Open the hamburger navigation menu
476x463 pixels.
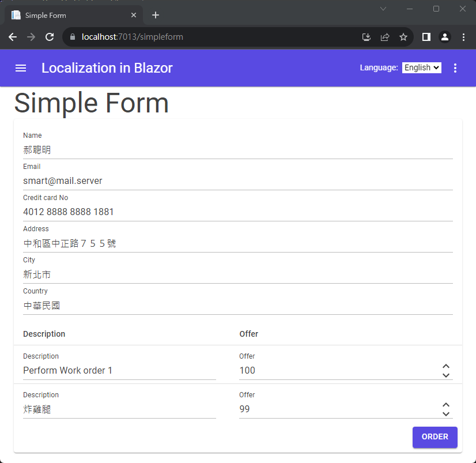pos(21,68)
